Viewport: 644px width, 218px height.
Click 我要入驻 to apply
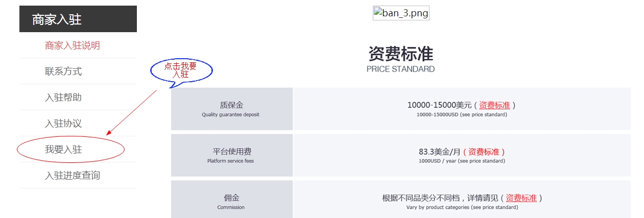63,150
